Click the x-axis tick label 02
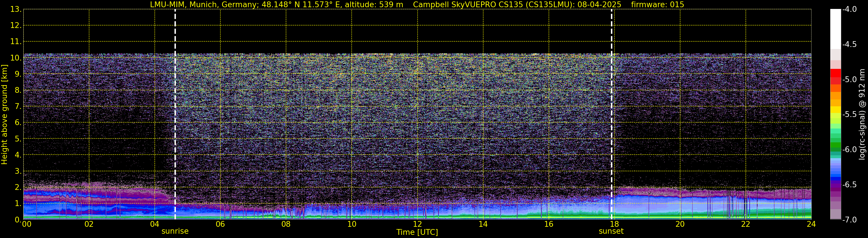The height and width of the screenshot is (238, 868). (x=89, y=224)
